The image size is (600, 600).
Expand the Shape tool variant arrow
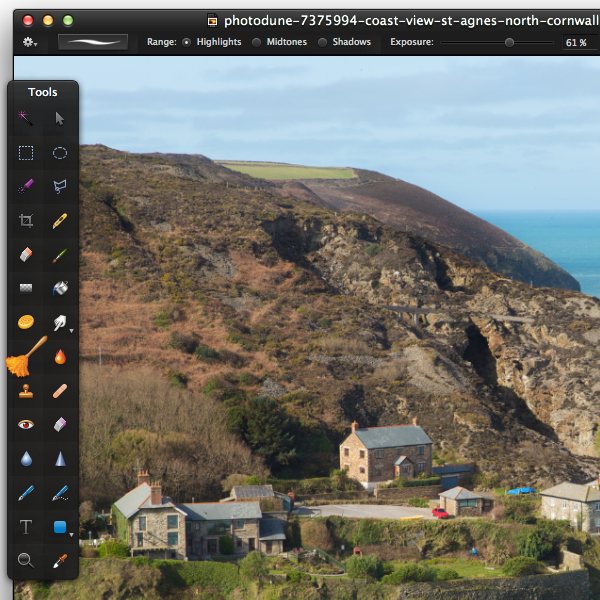click(71, 535)
